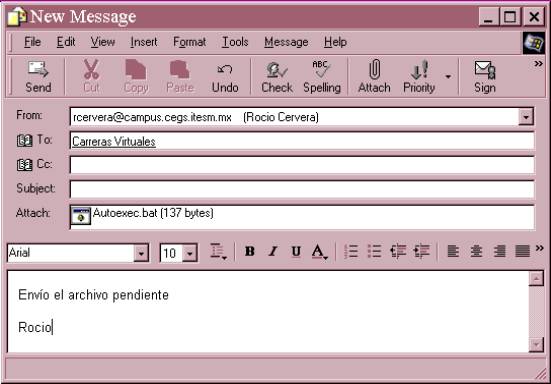Open the Help menu
Viewport: 551px width, 384px height.
pos(335,42)
